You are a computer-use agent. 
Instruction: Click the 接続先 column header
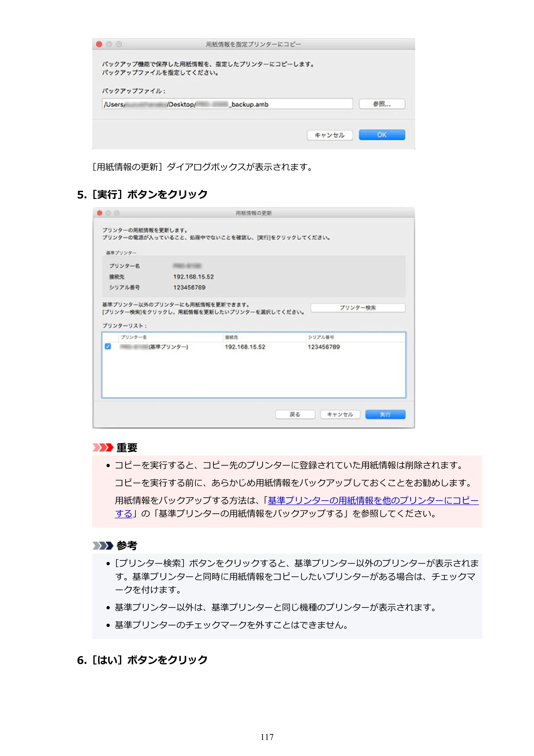pyautogui.click(x=231, y=337)
